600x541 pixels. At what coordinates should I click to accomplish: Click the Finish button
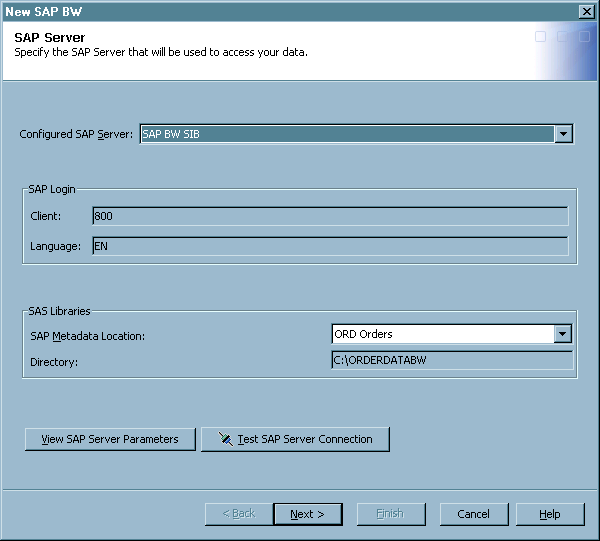point(391,514)
